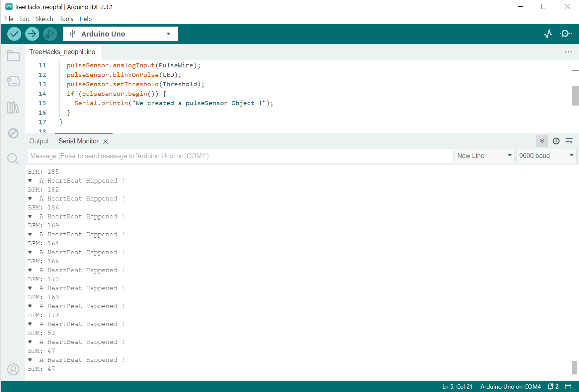Click the code editor vertical scrollbar thumb

(575, 96)
